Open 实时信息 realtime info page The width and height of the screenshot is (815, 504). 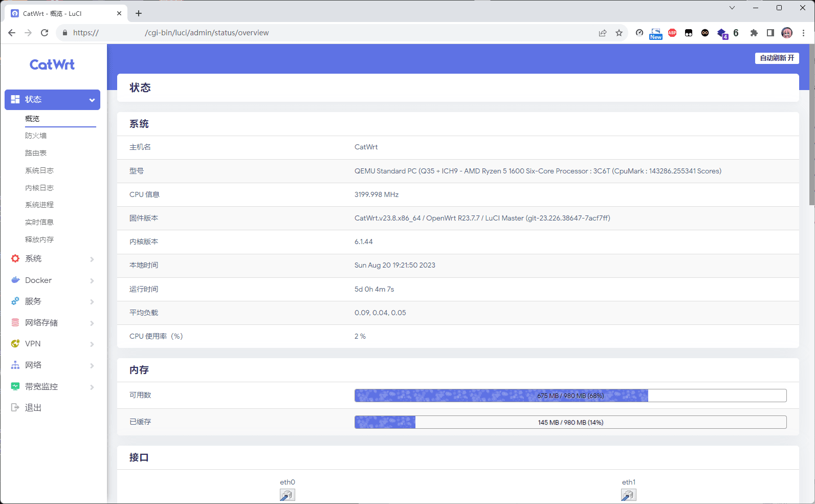[x=39, y=222]
